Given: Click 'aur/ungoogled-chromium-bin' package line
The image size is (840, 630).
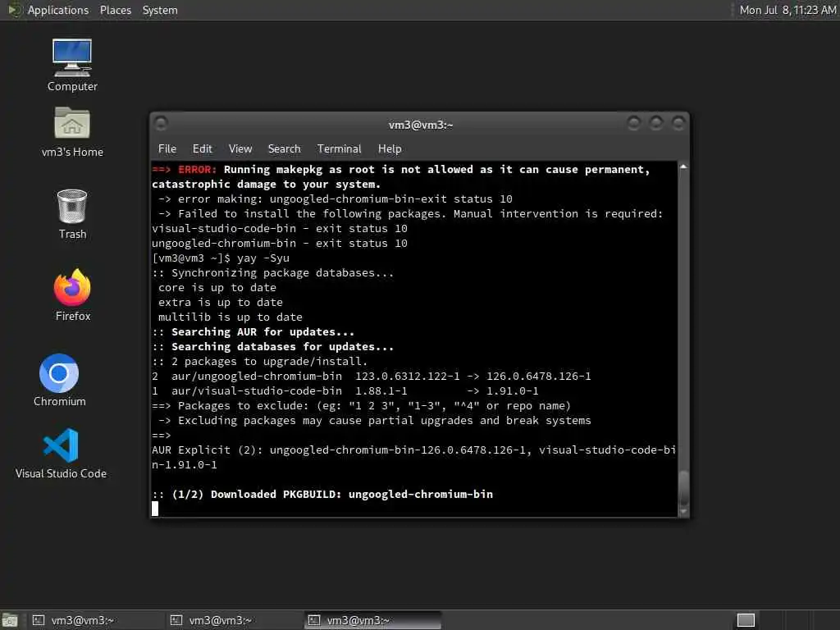Looking at the screenshot, I should (372, 376).
